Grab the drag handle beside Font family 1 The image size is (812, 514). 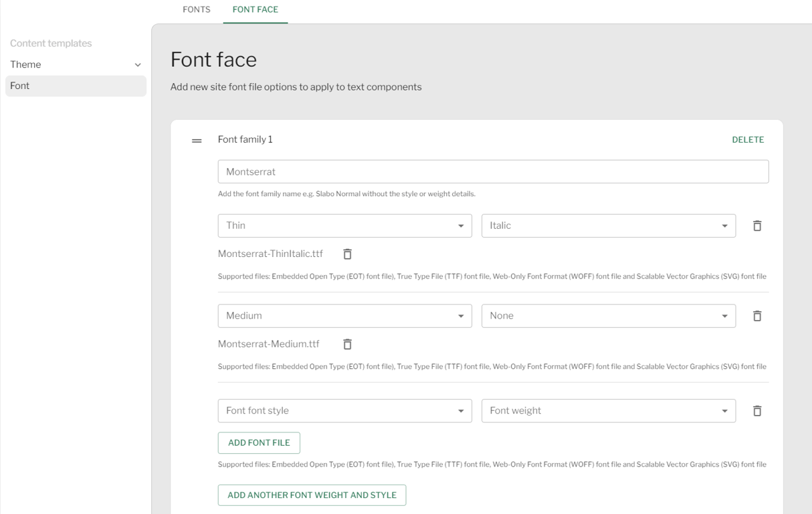(x=197, y=141)
